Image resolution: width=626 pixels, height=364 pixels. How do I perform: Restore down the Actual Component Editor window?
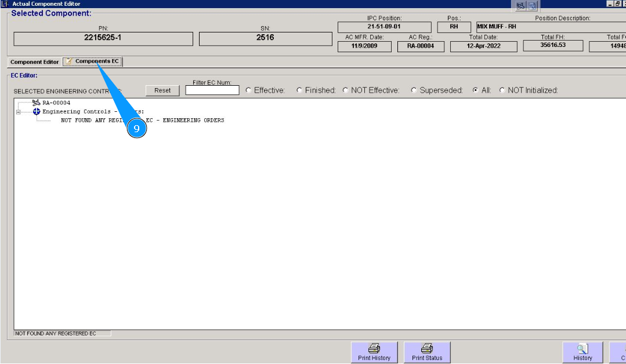[617, 3]
